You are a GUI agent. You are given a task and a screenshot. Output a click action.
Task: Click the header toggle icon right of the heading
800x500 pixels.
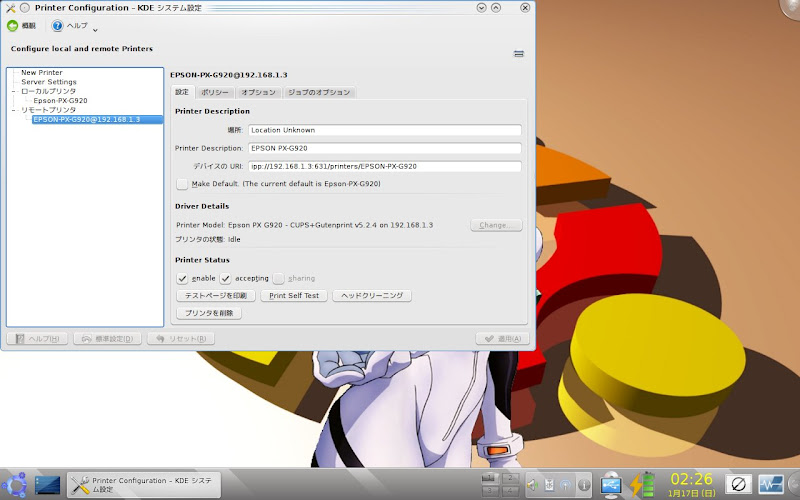pyautogui.click(x=519, y=54)
